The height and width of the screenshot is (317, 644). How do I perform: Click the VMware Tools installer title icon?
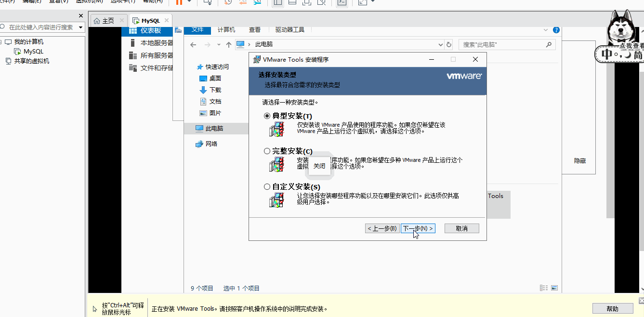[258, 60]
